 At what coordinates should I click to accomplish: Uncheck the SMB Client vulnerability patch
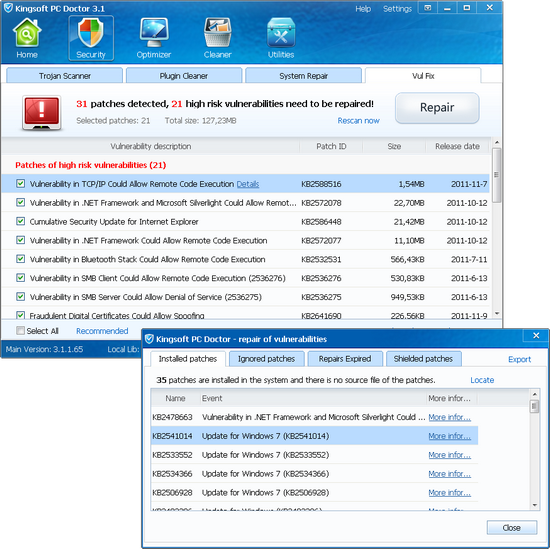(x=20, y=278)
